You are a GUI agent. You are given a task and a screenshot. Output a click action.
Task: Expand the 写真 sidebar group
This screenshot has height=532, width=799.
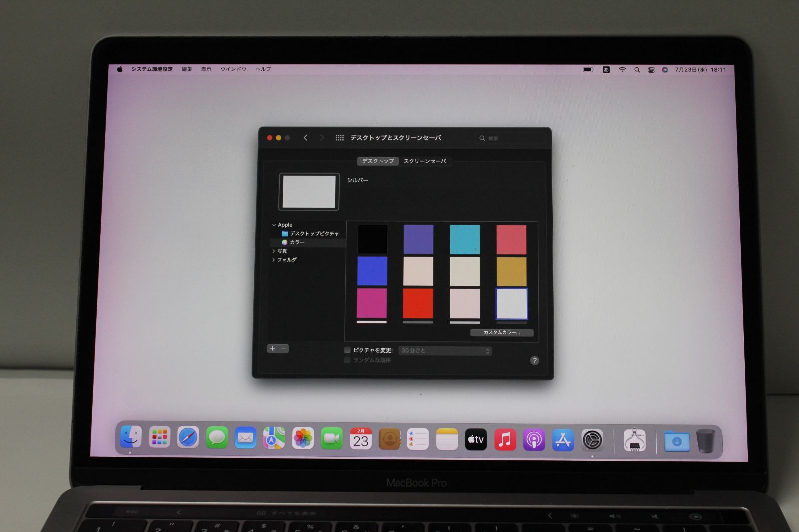(x=273, y=251)
